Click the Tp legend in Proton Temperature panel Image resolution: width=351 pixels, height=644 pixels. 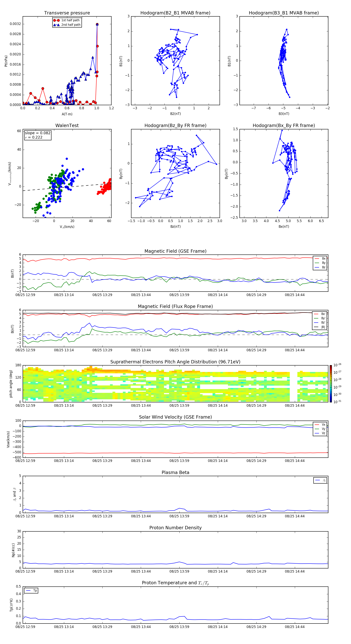31,591
